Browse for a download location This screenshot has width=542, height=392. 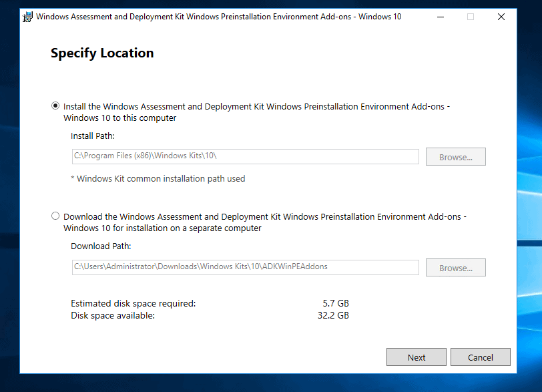pos(455,267)
